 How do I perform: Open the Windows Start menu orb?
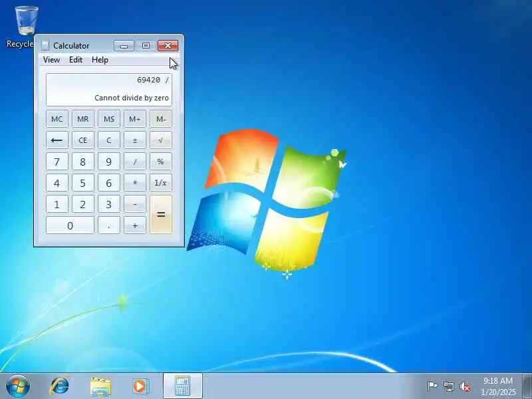point(18,386)
